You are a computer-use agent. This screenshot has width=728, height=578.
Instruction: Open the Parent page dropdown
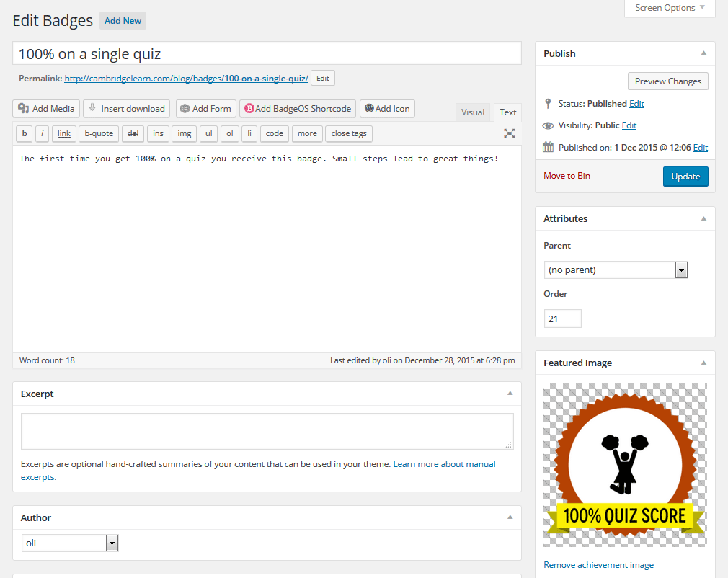616,270
